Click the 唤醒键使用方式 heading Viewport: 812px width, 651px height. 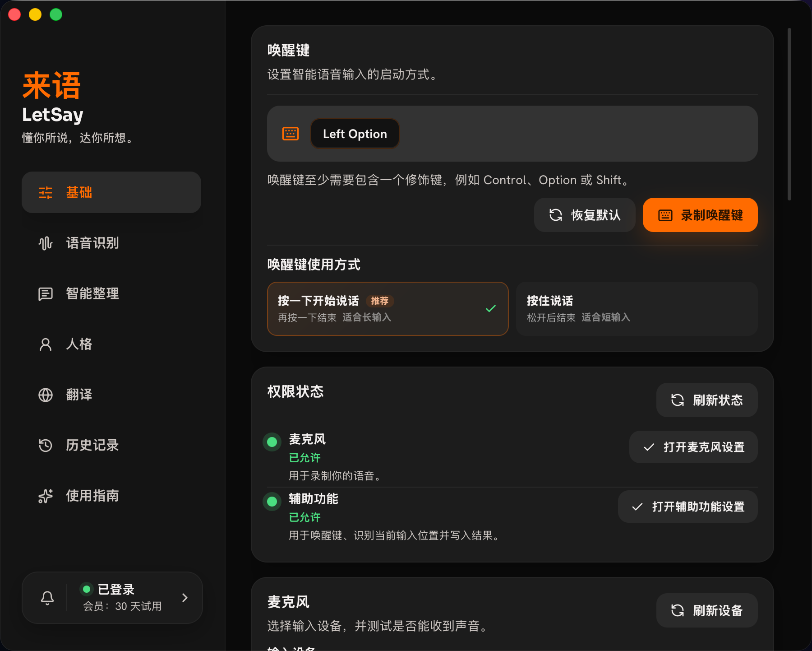pos(314,265)
